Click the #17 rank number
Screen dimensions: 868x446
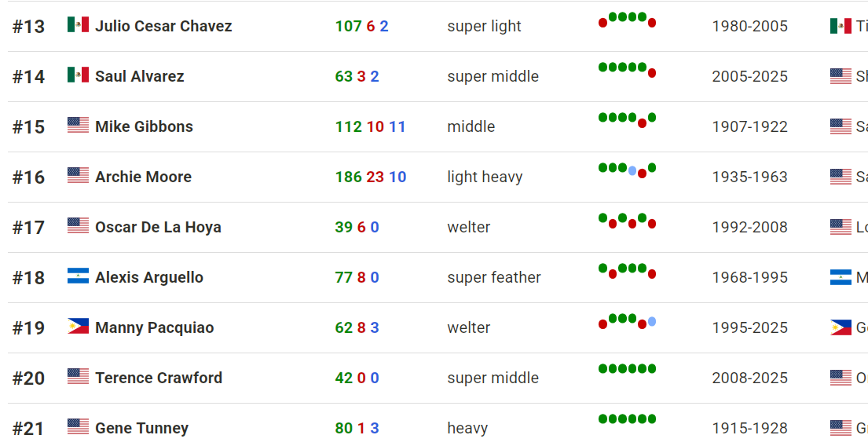(28, 228)
